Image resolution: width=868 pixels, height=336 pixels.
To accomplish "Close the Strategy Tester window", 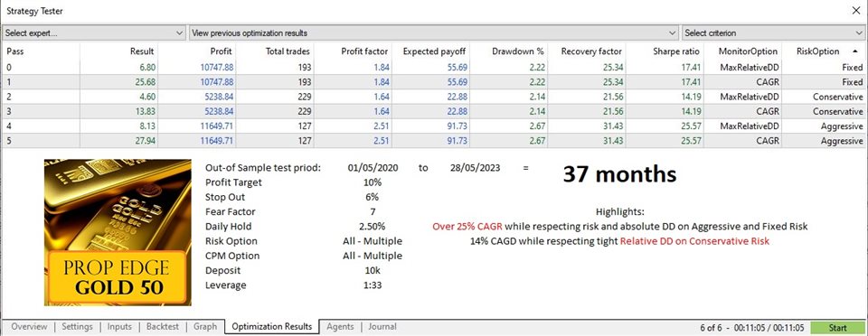I will coord(857,11).
